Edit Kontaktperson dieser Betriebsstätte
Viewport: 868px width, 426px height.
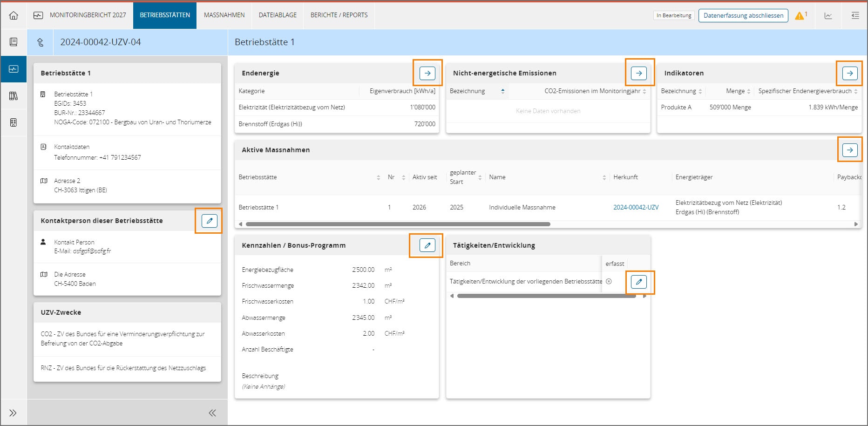[209, 221]
